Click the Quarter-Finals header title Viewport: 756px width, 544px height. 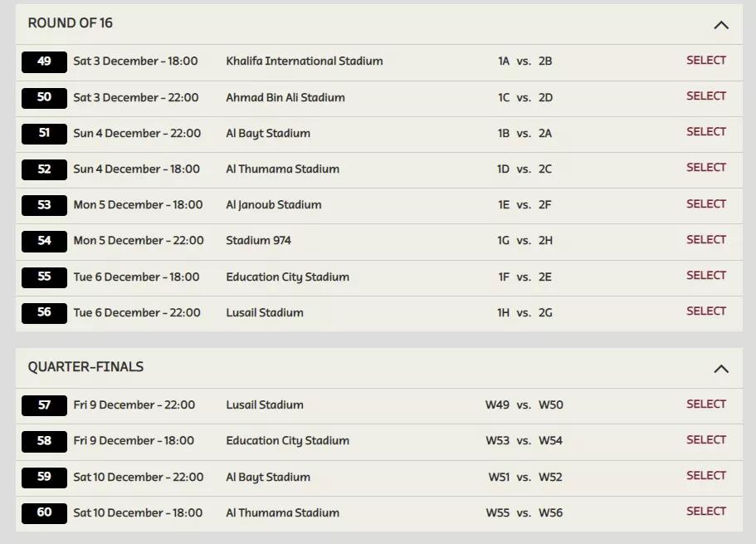point(85,367)
